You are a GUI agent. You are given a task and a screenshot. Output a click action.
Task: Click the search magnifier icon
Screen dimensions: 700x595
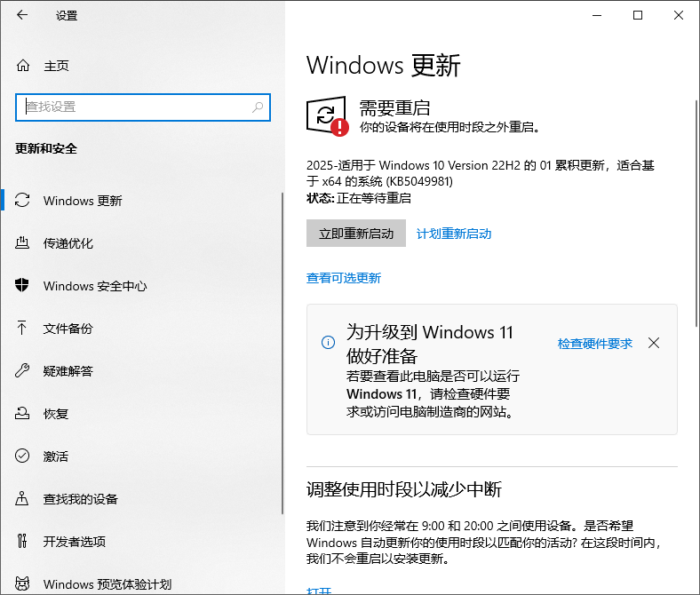point(258,107)
